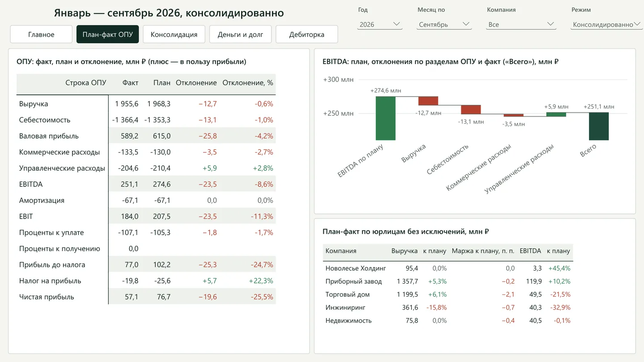Click the Амортизация row label
The height and width of the screenshot is (362, 644).
[x=42, y=200]
